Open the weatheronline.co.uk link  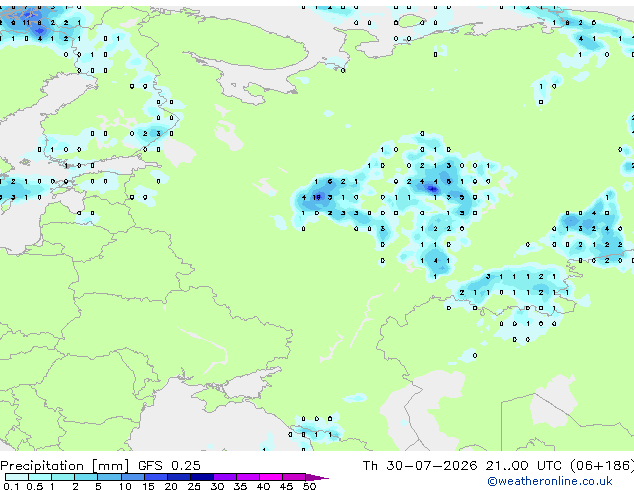click(x=550, y=481)
